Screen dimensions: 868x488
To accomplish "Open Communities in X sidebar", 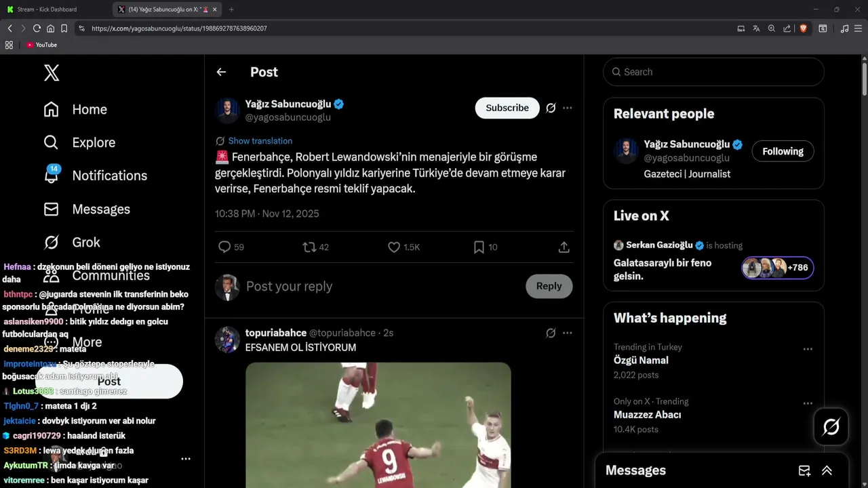I will tap(96, 275).
